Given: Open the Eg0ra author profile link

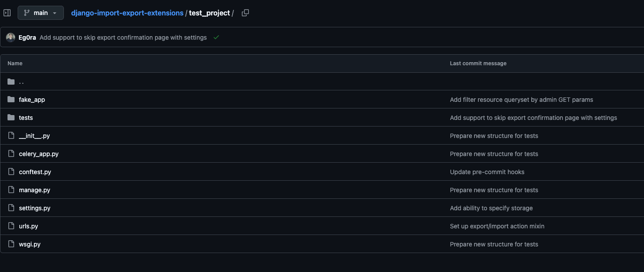Looking at the screenshot, I should 27,37.
